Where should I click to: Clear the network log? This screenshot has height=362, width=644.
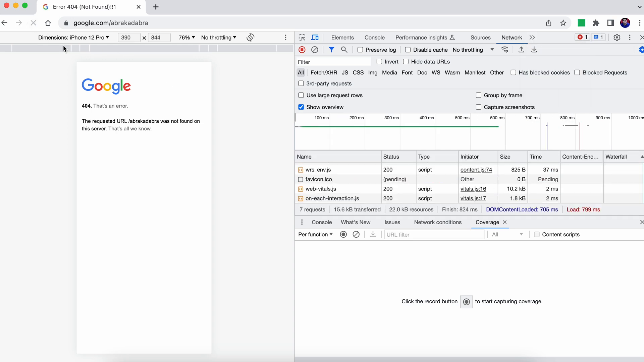tap(315, 50)
